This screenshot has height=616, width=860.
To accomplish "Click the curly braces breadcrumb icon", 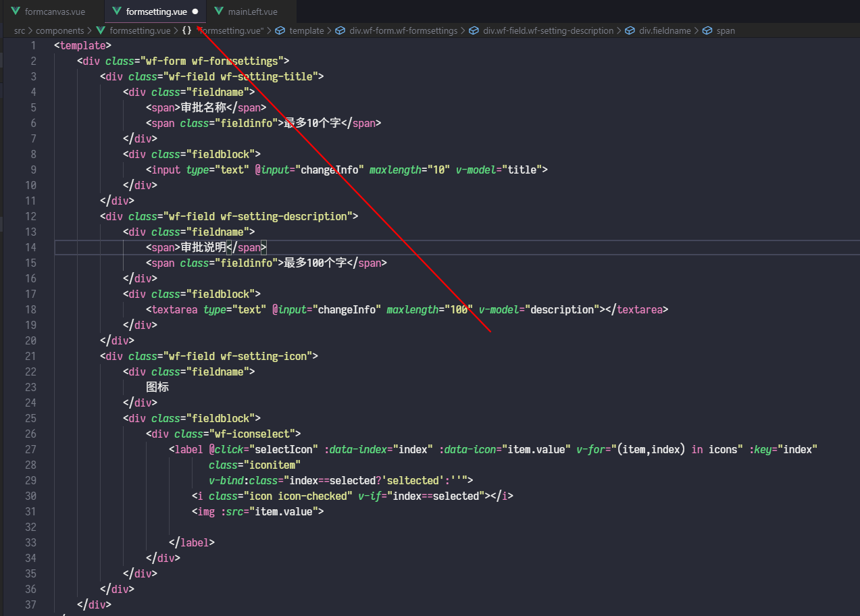I will [186, 30].
